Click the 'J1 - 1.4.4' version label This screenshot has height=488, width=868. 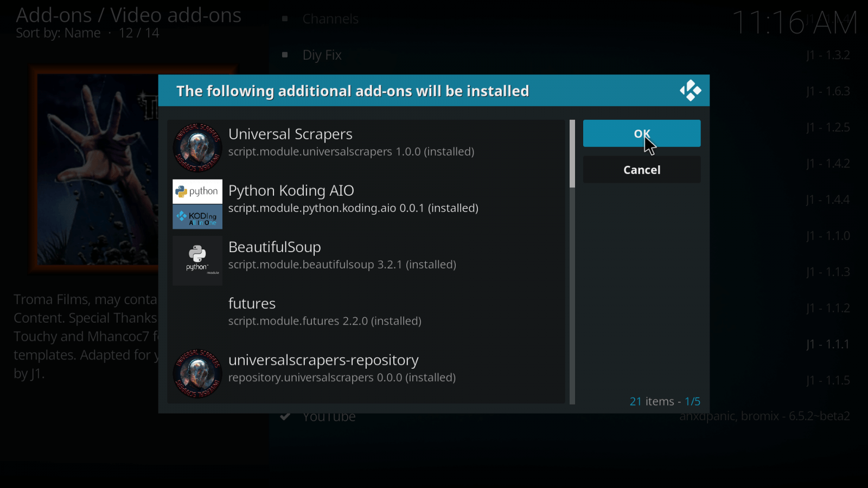[x=828, y=200]
